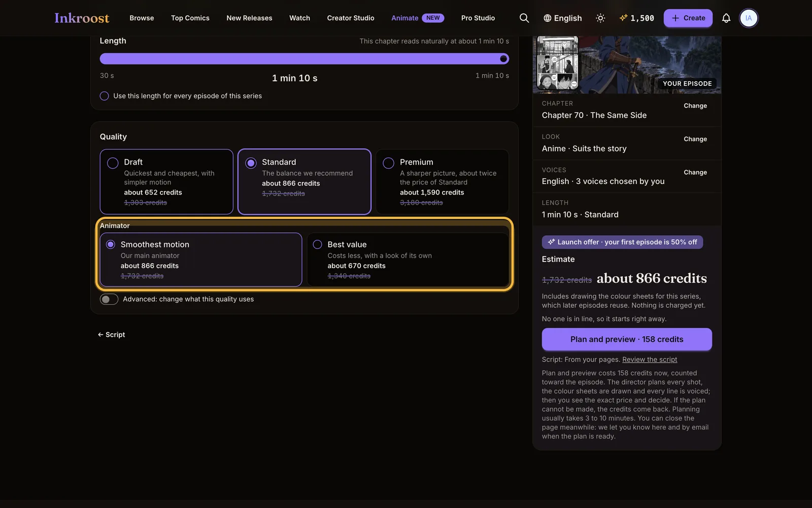Toggle the Advanced quality settings switch
This screenshot has height=508, width=812.
(x=109, y=299)
